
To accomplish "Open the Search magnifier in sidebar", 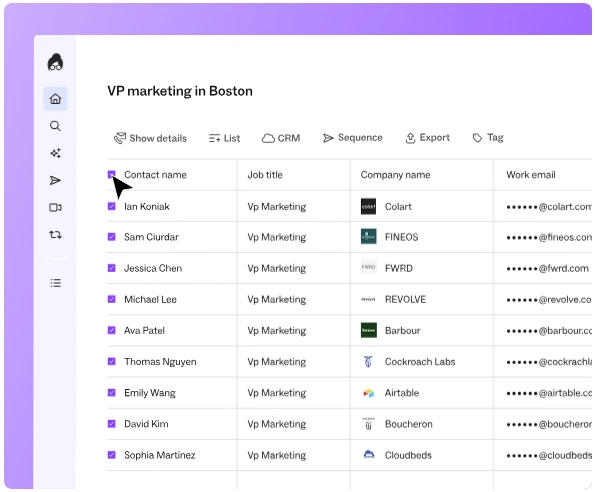I will pos(55,126).
